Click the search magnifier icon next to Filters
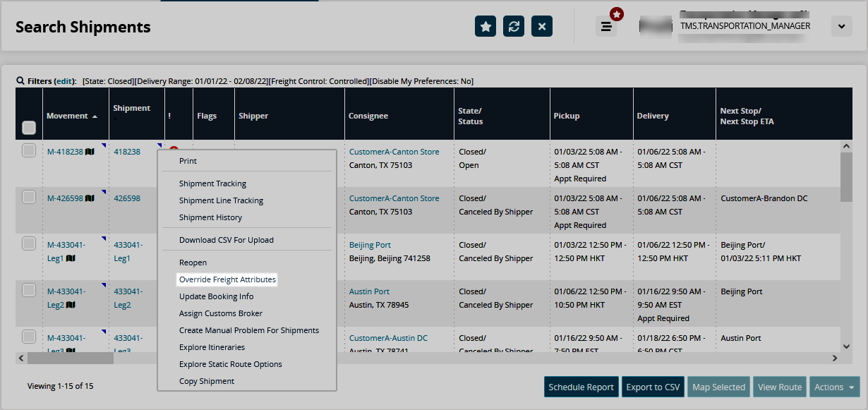The height and width of the screenshot is (410, 868). 20,81
